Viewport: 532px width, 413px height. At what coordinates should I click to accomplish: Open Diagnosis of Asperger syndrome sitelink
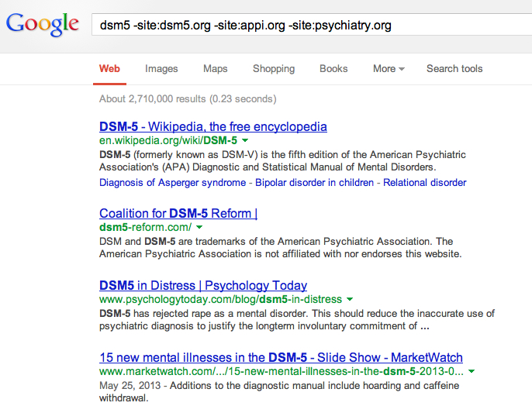click(172, 182)
